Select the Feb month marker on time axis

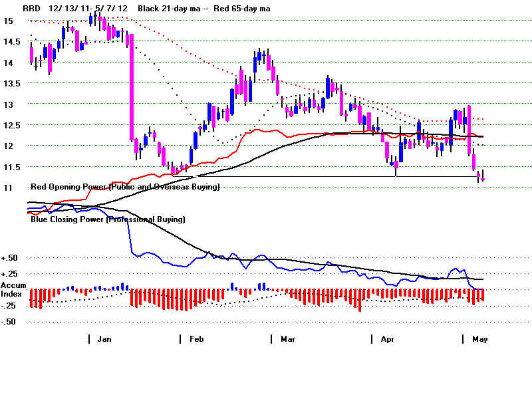196,339
